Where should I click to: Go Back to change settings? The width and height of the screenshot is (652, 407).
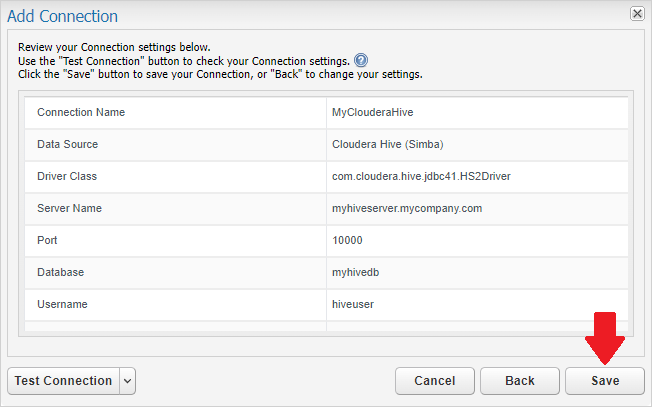[x=520, y=381]
